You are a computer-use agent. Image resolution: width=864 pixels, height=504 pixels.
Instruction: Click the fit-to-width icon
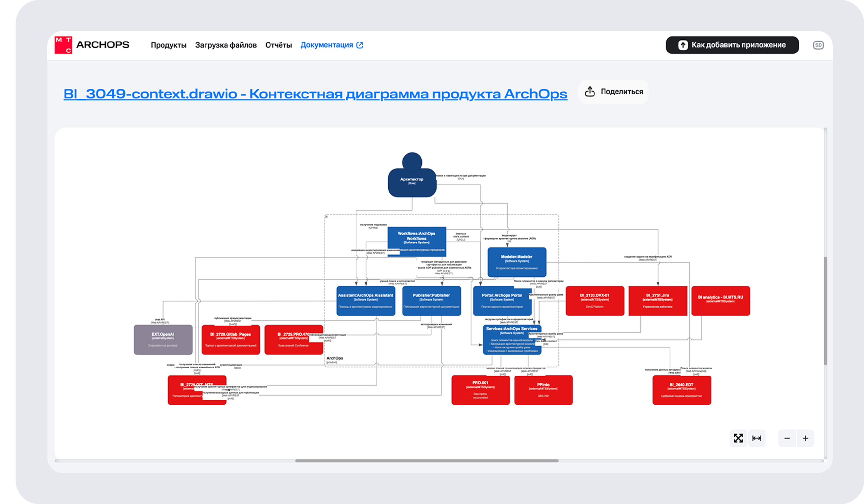tap(757, 438)
